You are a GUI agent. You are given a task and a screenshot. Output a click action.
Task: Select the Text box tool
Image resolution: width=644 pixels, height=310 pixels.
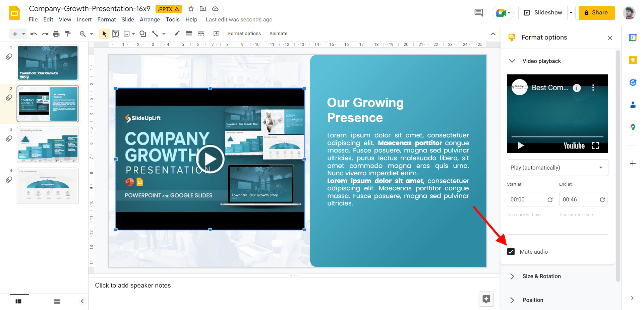pos(116,34)
